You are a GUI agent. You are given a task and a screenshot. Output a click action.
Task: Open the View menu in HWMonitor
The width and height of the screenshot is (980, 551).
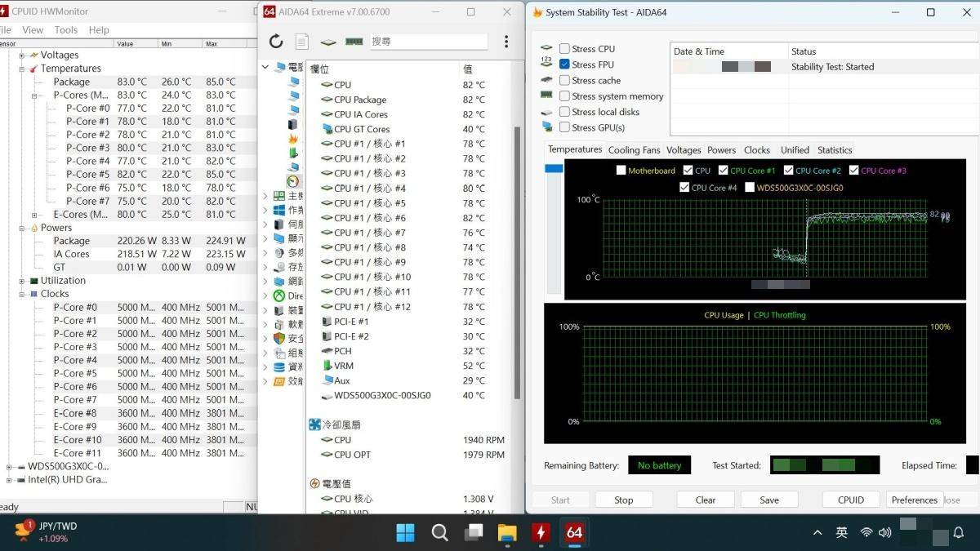(x=33, y=30)
